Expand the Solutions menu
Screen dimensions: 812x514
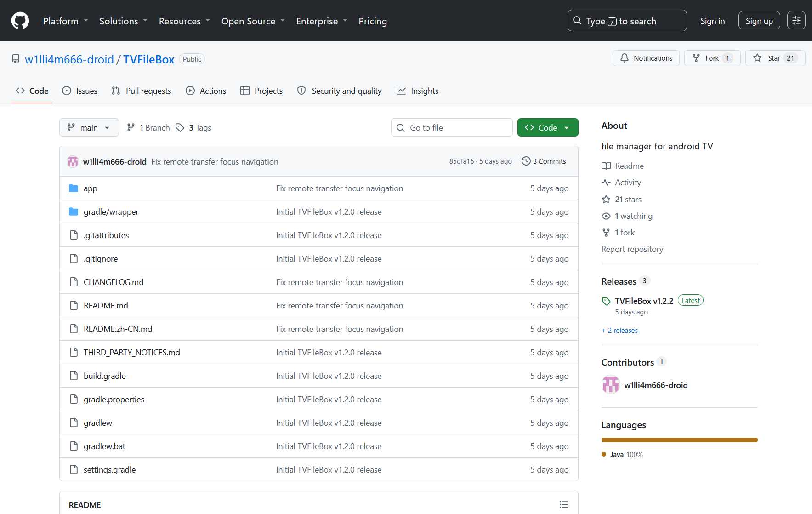(x=124, y=21)
